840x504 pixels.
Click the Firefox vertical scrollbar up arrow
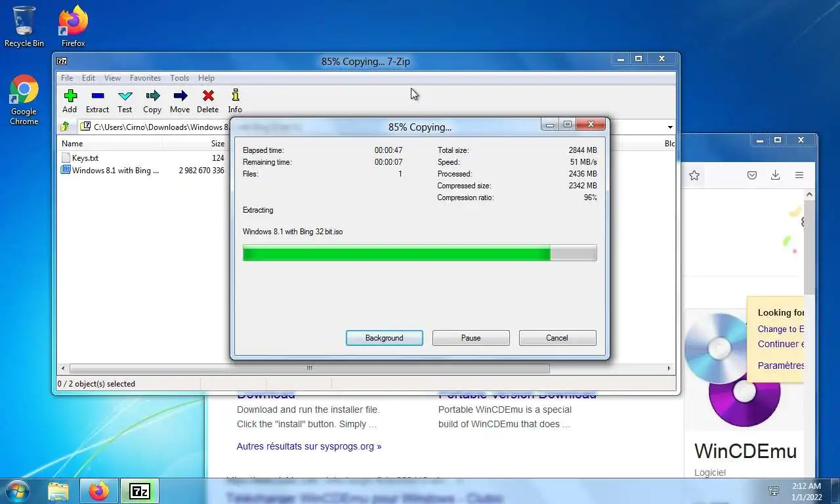click(809, 194)
